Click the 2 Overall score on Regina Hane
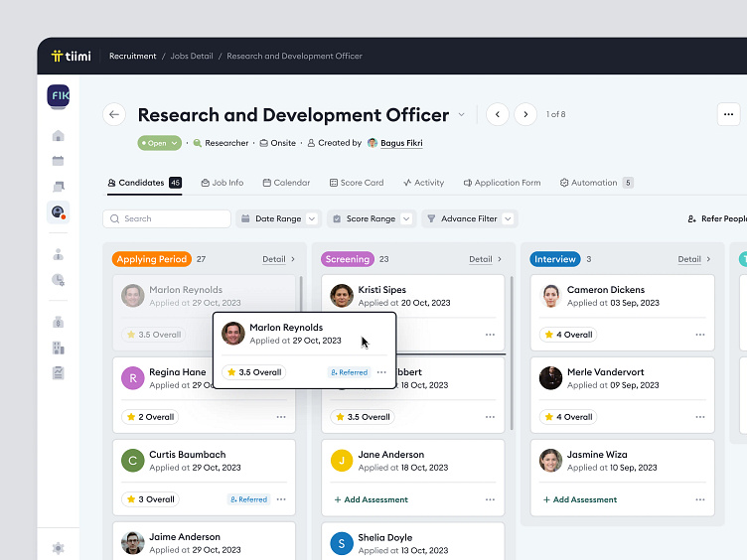 point(150,417)
